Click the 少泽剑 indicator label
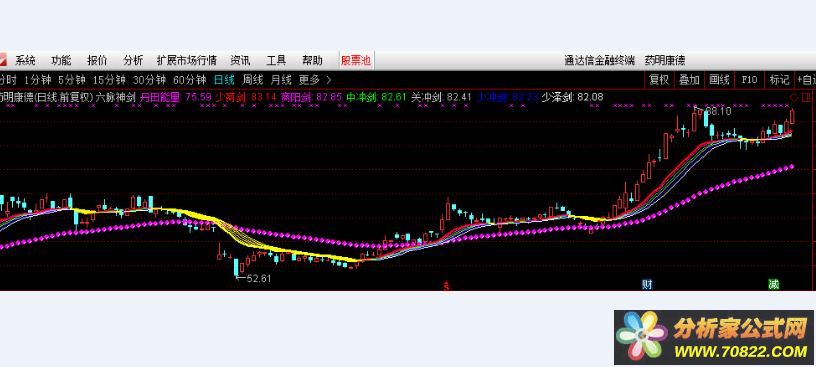 point(557,97)
